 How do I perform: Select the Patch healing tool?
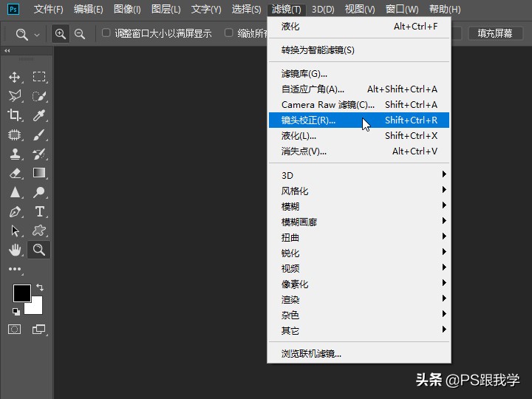tap(14, 134)
